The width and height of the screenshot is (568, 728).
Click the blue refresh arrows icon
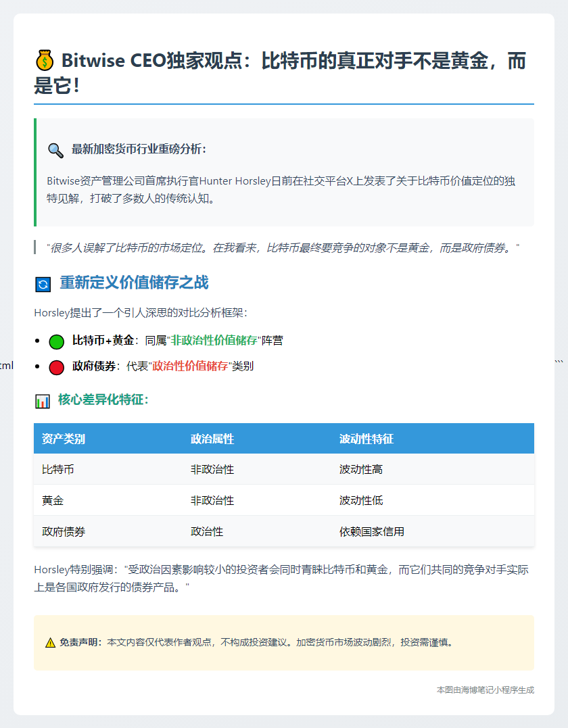coord(43,284)
